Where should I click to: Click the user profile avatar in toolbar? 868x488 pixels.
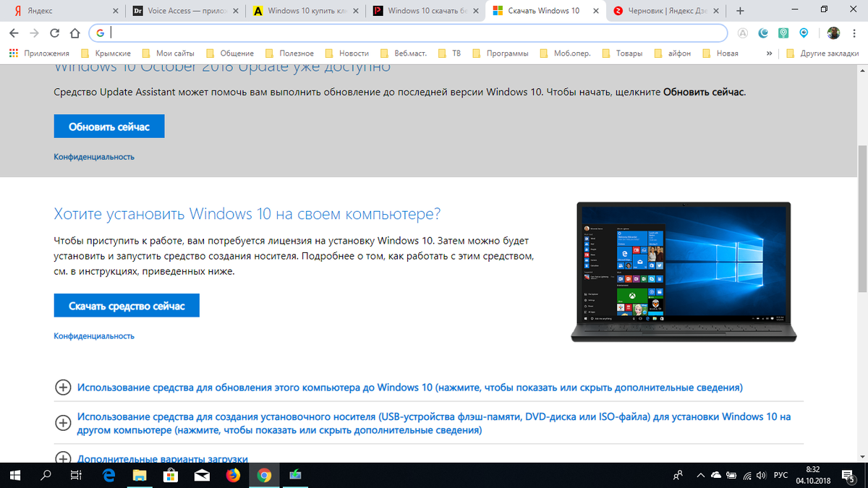833,33
